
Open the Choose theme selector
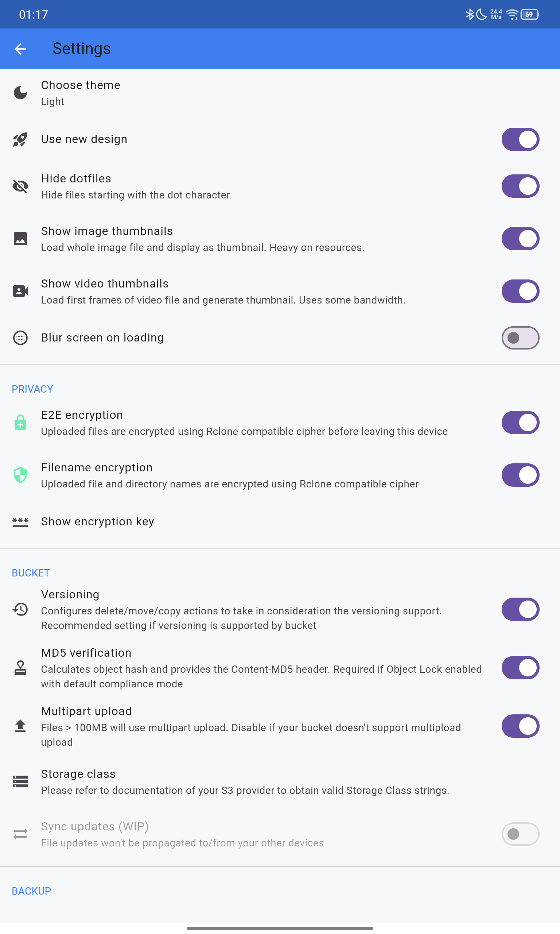(280, 93)
